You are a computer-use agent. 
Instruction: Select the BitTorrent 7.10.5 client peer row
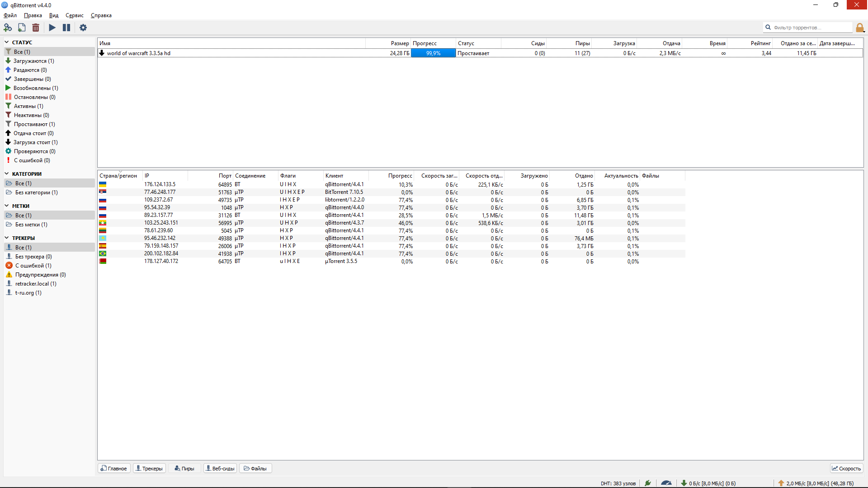392,192
